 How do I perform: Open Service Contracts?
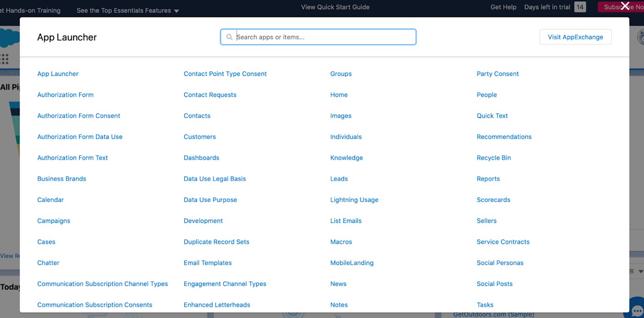503,242
